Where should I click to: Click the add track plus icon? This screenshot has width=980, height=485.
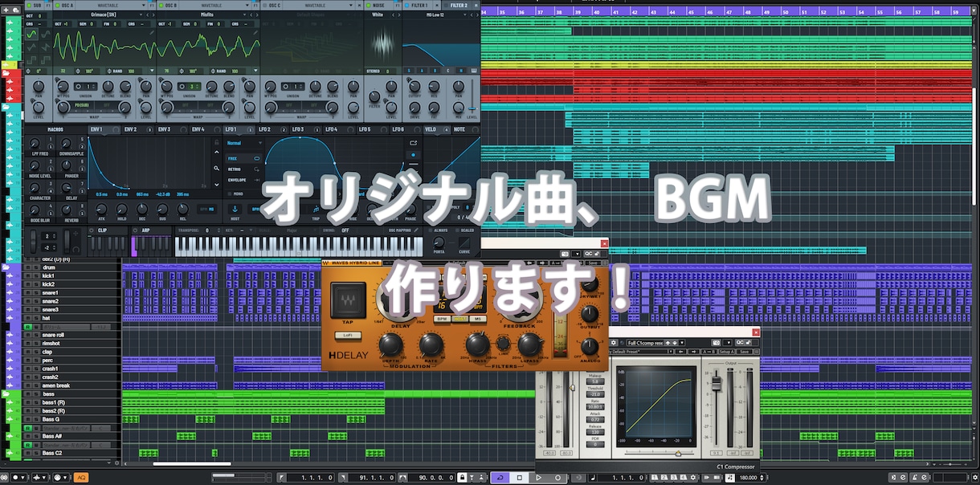coord(6,10)
